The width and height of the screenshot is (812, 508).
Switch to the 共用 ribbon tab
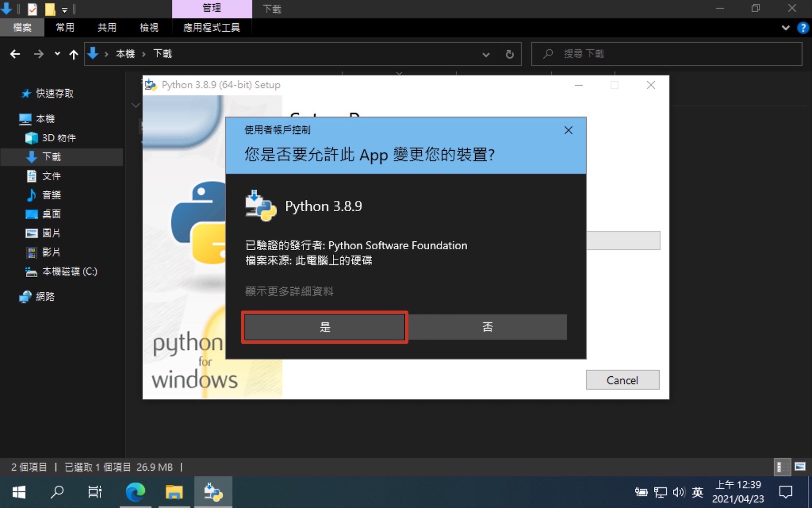pyautogui.click(x=107, y=28)
